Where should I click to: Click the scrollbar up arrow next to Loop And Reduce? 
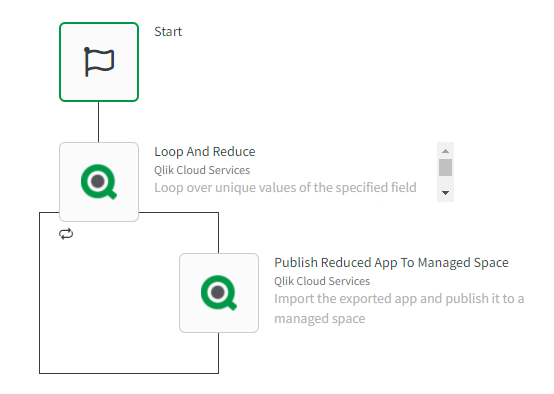point(446,151)
